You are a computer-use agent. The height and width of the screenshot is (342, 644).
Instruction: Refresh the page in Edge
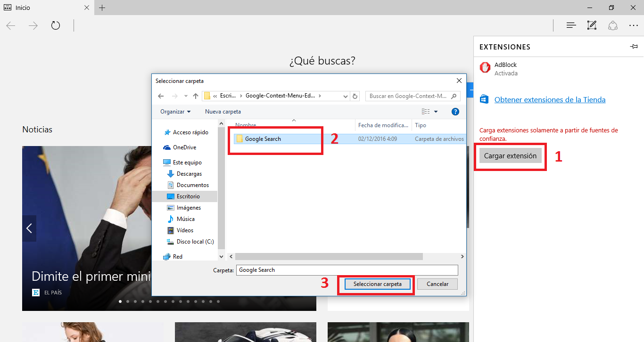pyautogui.click(x=56, y=25)
